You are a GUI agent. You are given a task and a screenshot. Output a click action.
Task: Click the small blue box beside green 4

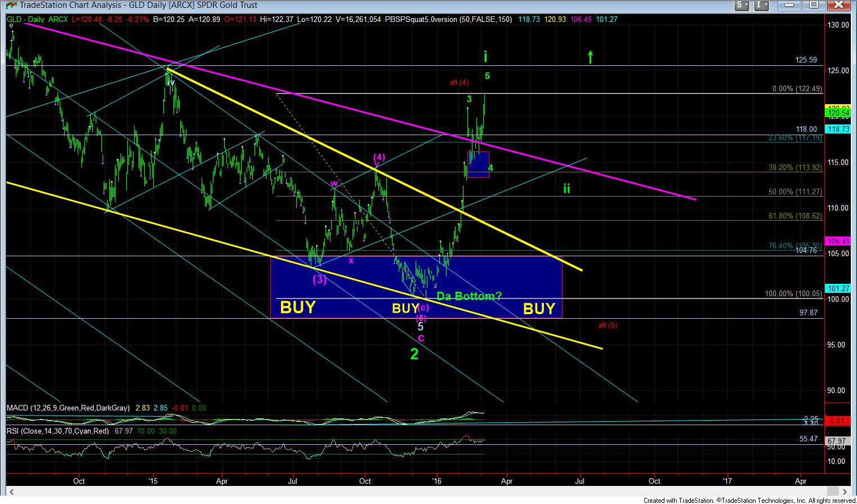pos(478,164)
